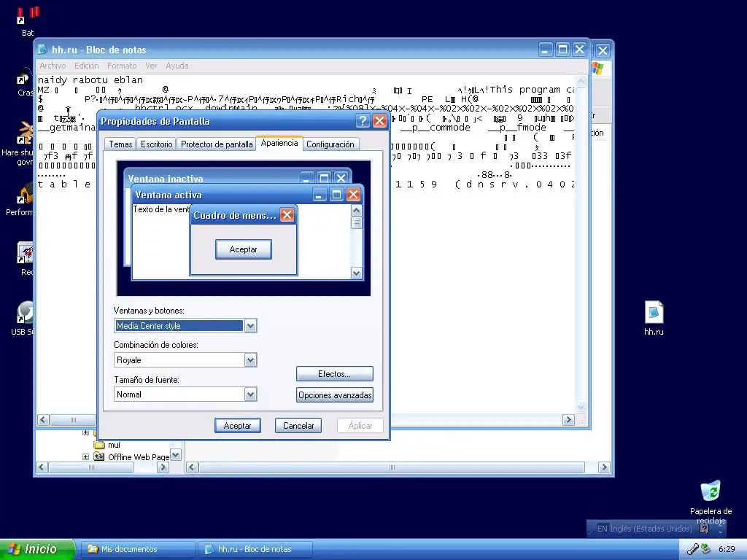Open the Configuración tab
This screenshot has width=747, height=560.
[330, 144]
